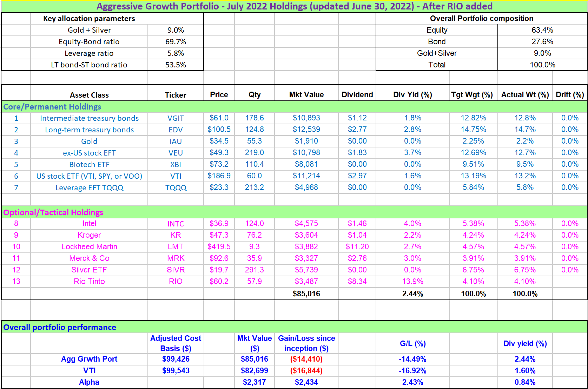Select the Alpha row label
This screenshot has width=588, height=389.
coord(89,382)
